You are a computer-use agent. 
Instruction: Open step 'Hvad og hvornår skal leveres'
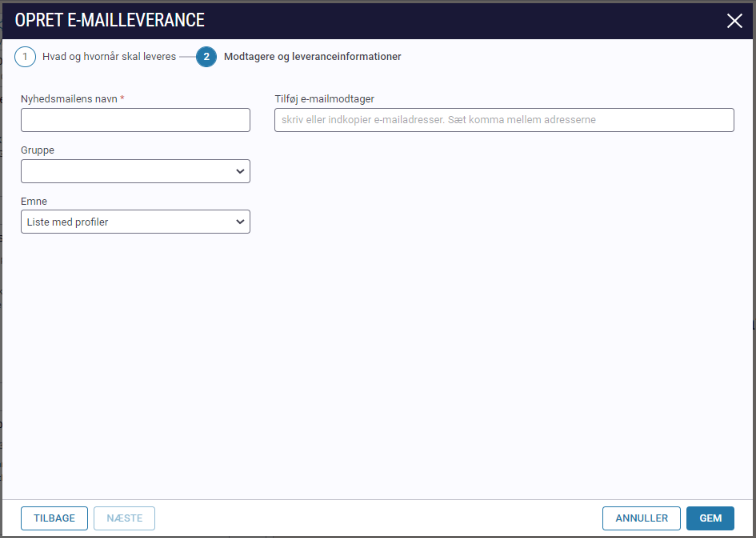pos(109,57)
